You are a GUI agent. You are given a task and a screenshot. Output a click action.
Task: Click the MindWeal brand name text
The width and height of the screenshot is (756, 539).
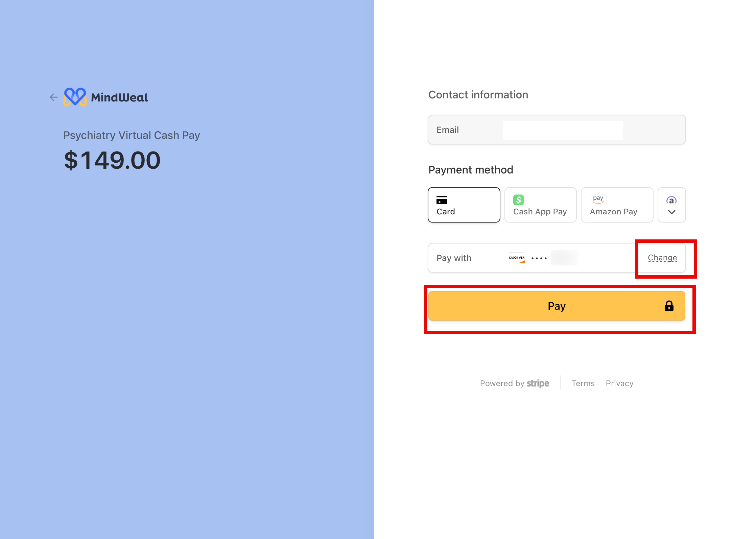coord(119,97)
